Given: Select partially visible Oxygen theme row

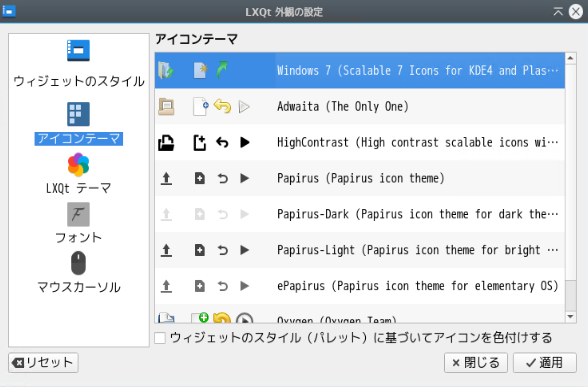Looking at the screenshot, I should pyautogui.click(x=360, y=314).
